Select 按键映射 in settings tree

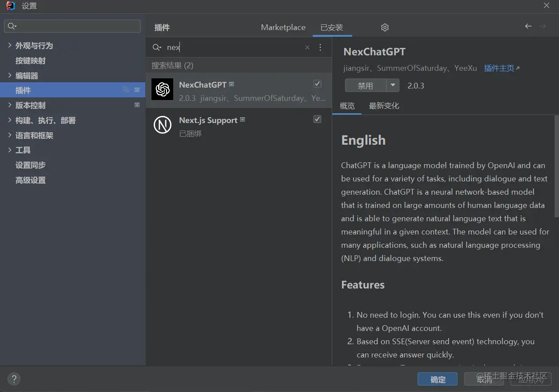[31, 61]
